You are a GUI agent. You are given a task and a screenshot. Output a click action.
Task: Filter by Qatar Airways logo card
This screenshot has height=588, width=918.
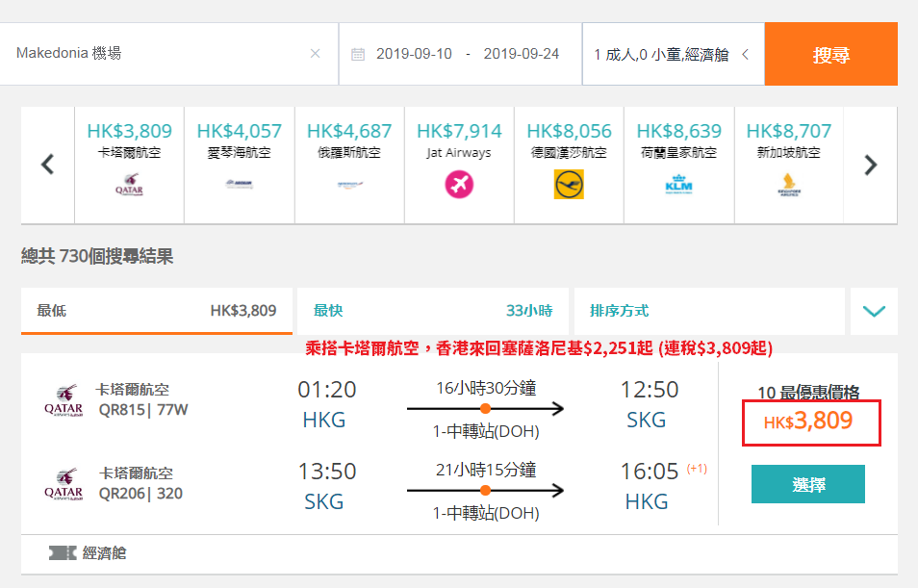[x=129, y=184]
